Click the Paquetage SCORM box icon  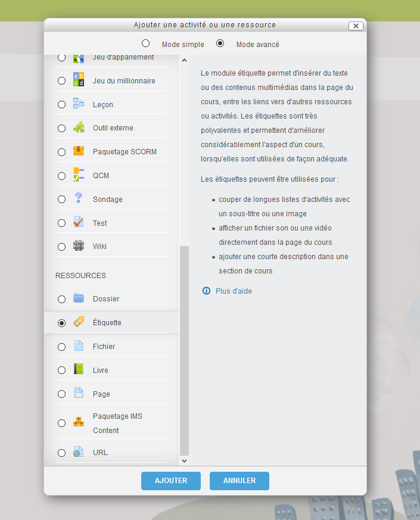point(79,151)
